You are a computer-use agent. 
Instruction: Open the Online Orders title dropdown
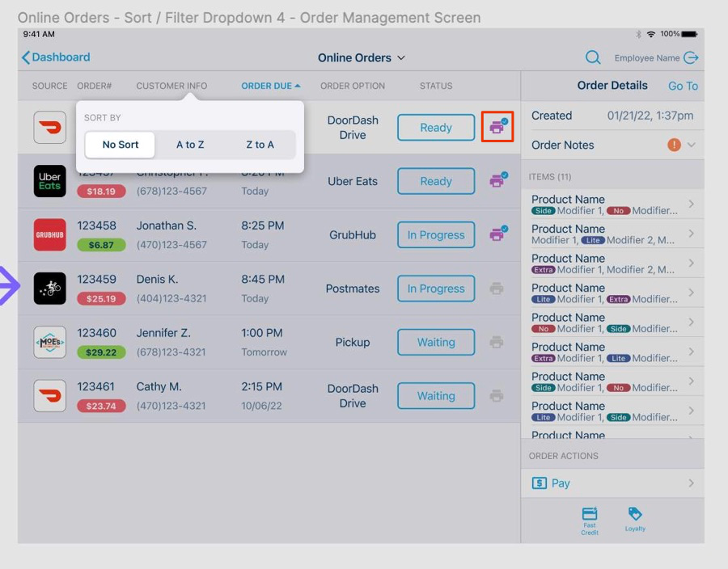coord(362,57)
